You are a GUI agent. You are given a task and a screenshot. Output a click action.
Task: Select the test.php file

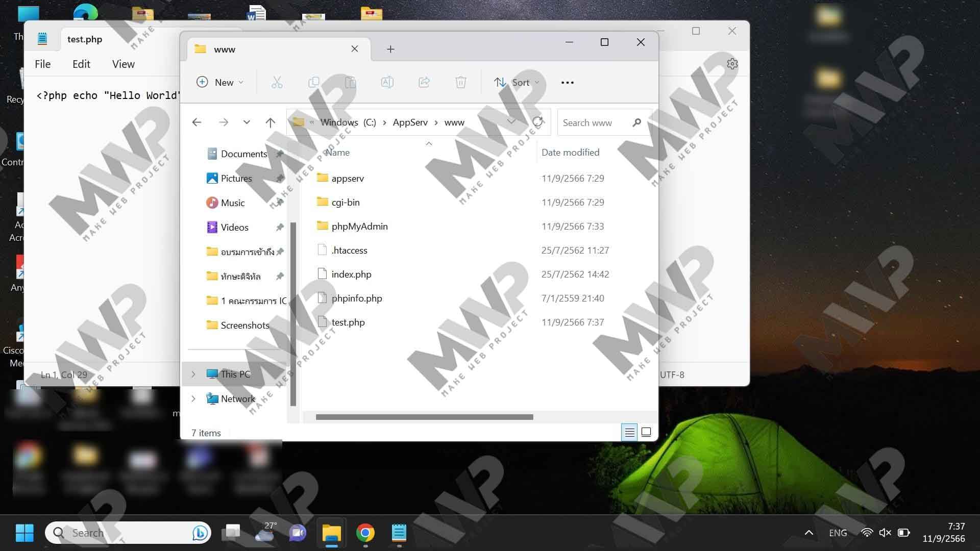tap(348, 322)
